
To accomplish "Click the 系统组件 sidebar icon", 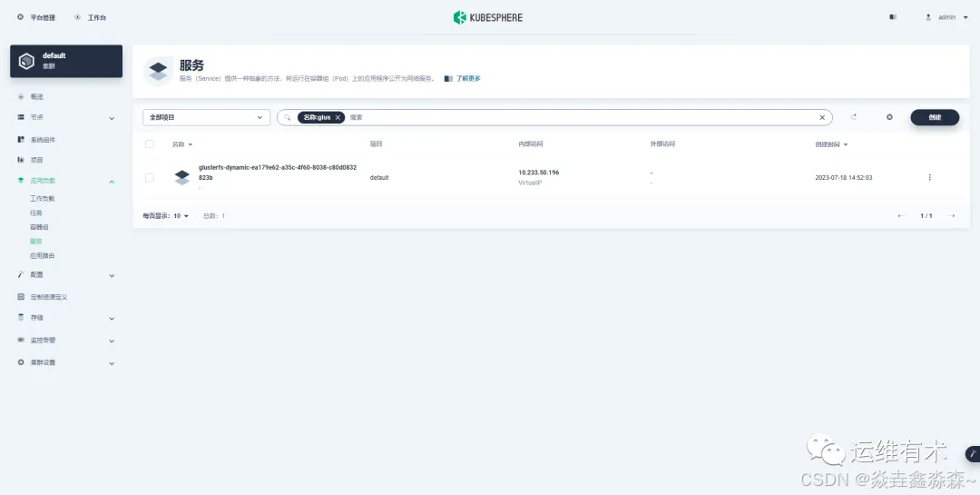I will click(x=21, y=139).
